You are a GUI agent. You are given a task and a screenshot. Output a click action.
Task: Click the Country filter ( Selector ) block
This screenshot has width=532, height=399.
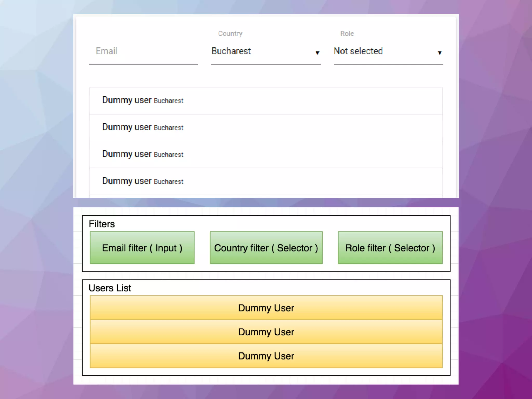pos(266,248)
